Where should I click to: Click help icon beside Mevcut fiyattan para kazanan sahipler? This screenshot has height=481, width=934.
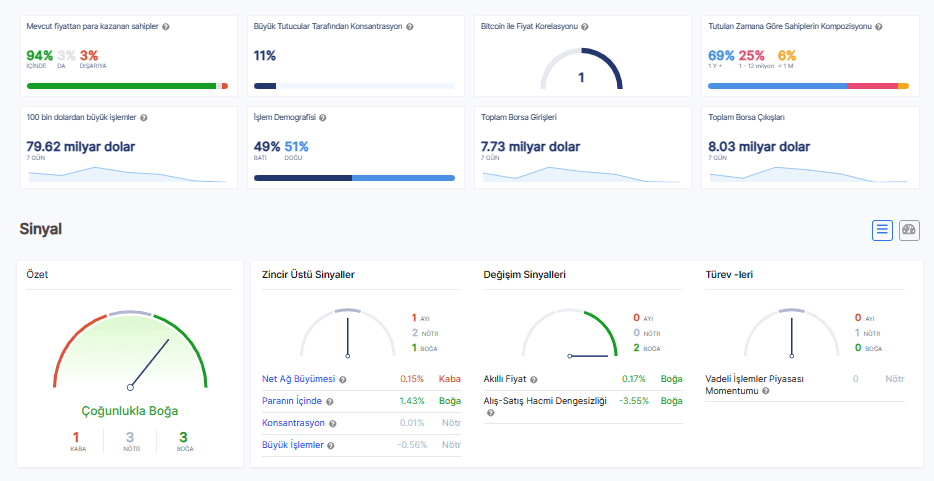pos(166,27)
